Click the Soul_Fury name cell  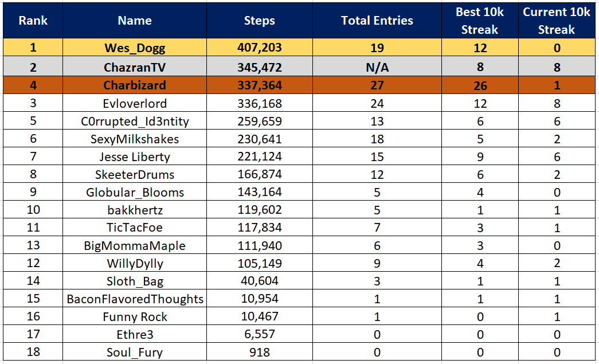click(x=135, y=352)
